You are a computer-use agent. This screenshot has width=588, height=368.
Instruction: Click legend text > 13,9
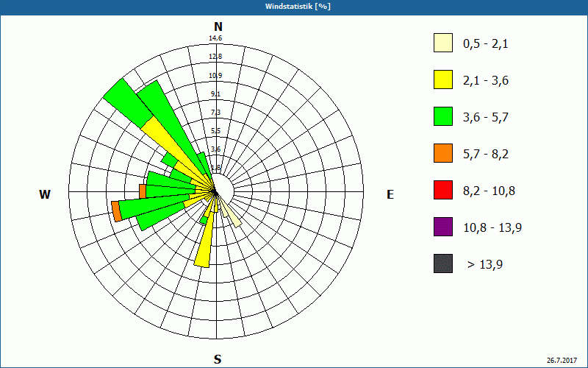(485, 265)
